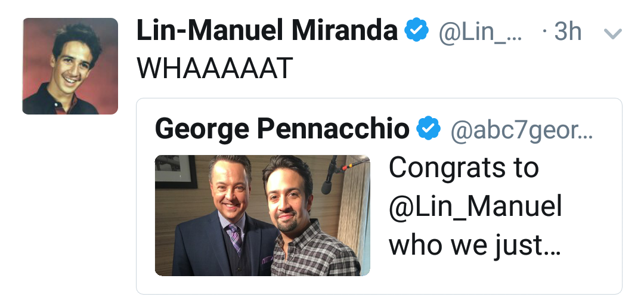Click the Lin-Manuel Miranda display name
This screenshot has width=644, height=300.
tap(267, 31)
